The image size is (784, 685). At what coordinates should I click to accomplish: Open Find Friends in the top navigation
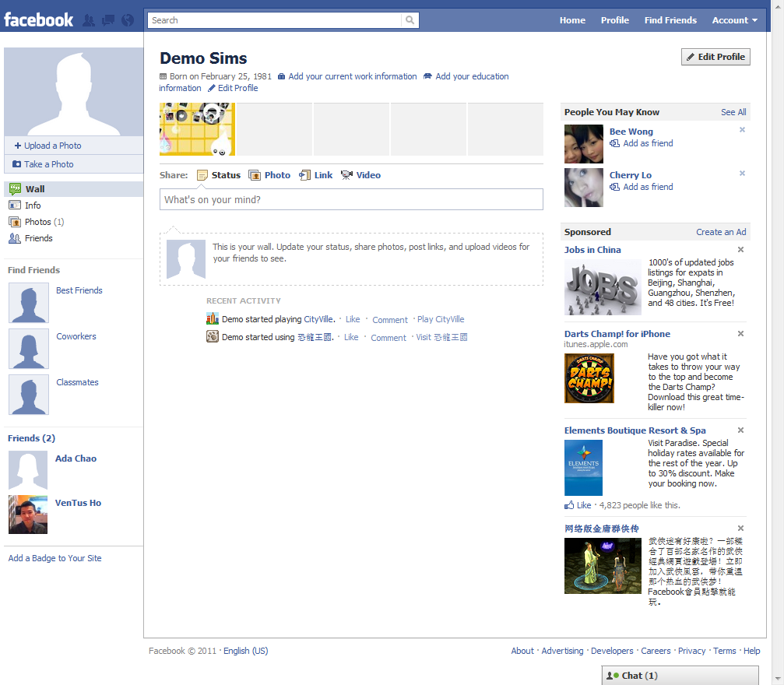click(x=670, y=20)
